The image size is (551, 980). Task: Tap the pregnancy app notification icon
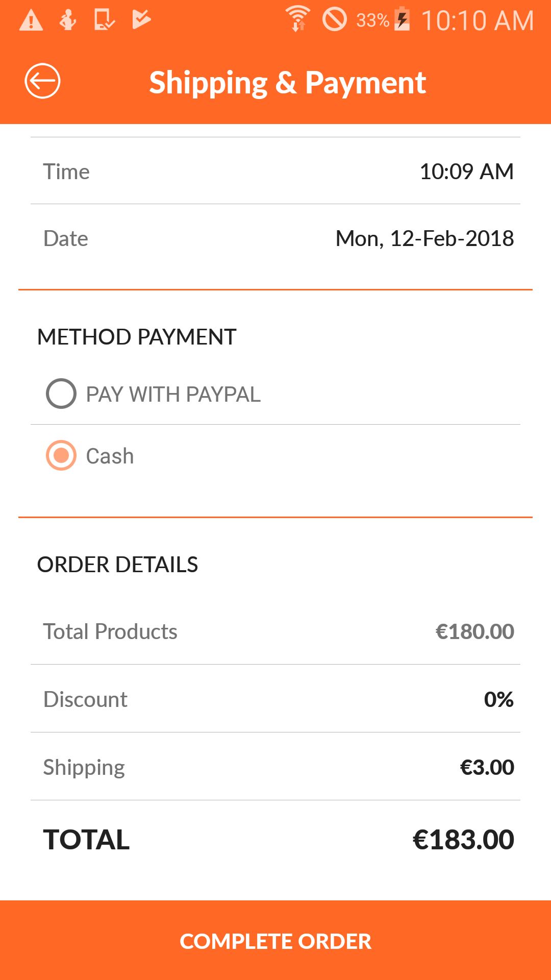tap(68, 20)
